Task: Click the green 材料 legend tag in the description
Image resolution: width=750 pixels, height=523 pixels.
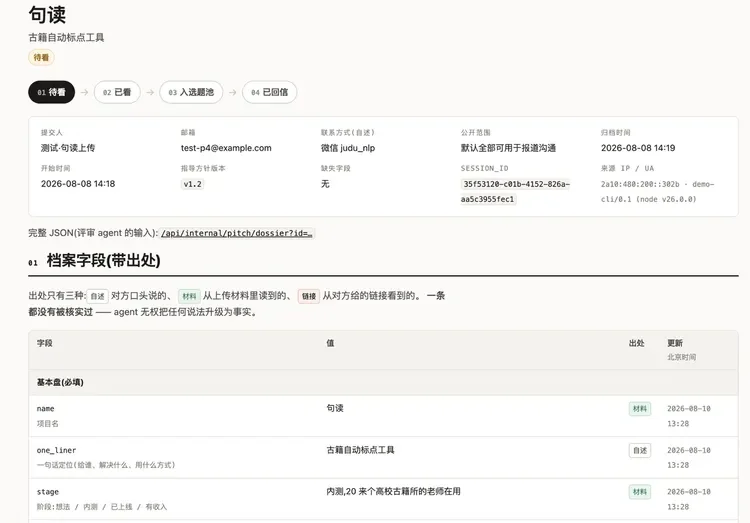Action: point(189,296)
